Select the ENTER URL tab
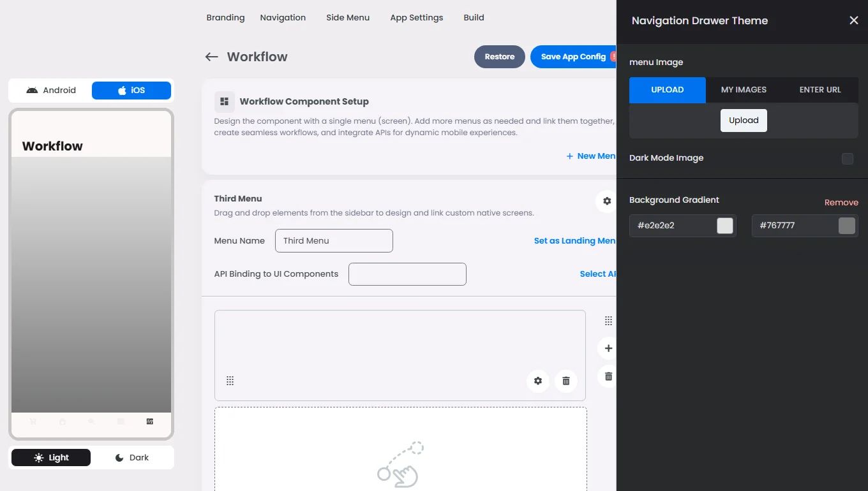868x491 pixels. coord(820,90)
